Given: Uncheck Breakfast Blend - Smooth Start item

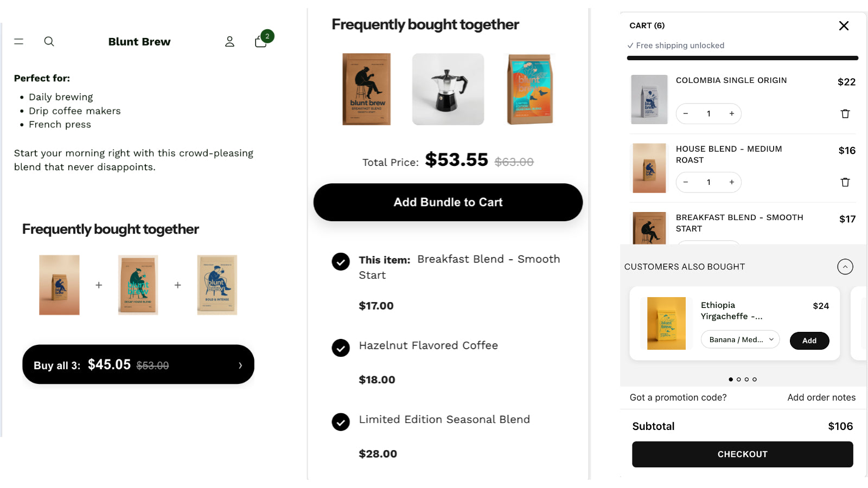Looking at the screenshot, I should click(x=340, y=261).
